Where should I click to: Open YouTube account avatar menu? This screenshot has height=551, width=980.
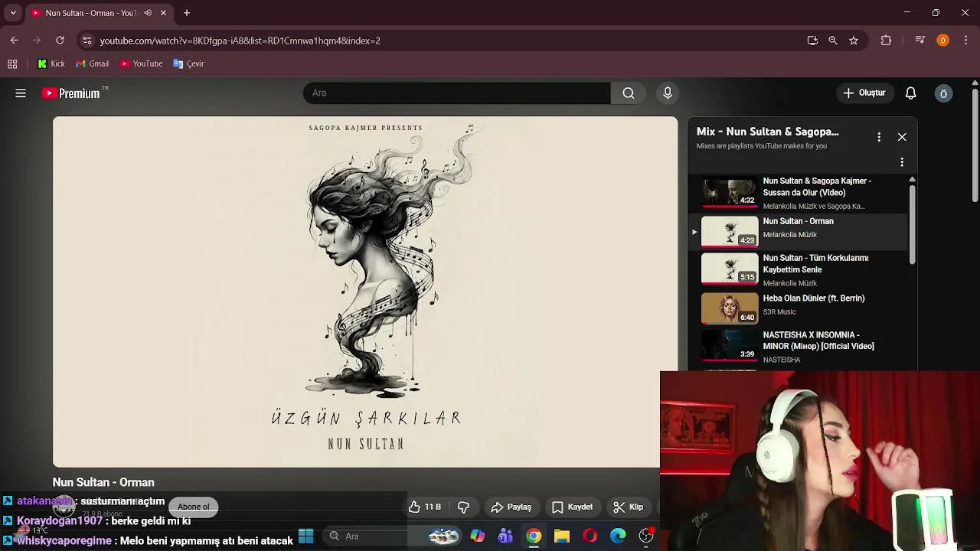[x=943, y=93]
